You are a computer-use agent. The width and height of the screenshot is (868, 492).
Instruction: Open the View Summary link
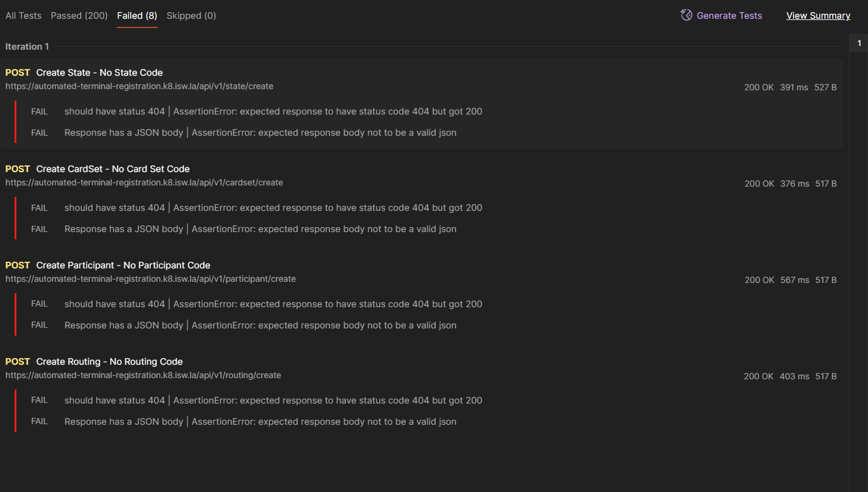(x=818, y=16)
